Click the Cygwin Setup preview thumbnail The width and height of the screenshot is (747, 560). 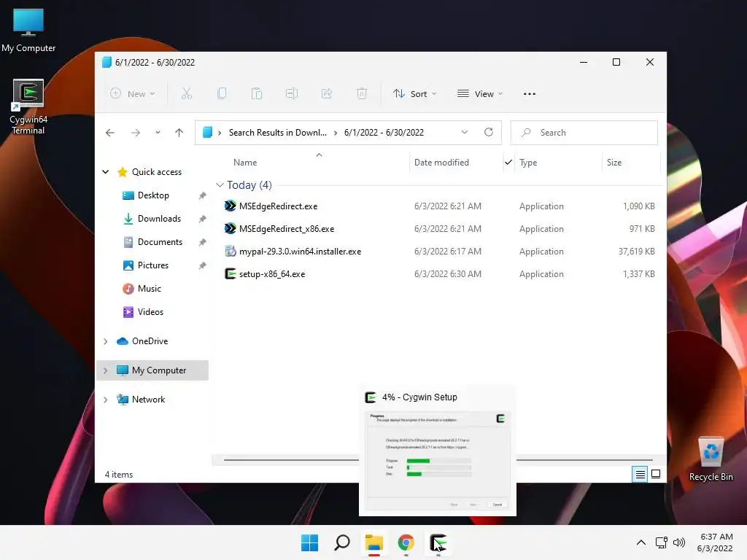[x=438, y=460]
